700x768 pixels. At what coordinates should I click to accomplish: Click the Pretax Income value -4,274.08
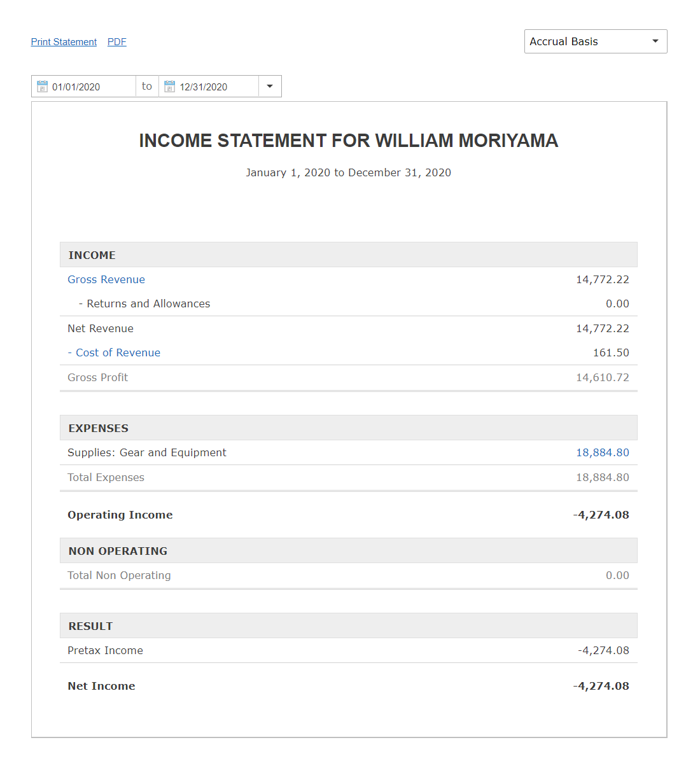tap(603, 650)
